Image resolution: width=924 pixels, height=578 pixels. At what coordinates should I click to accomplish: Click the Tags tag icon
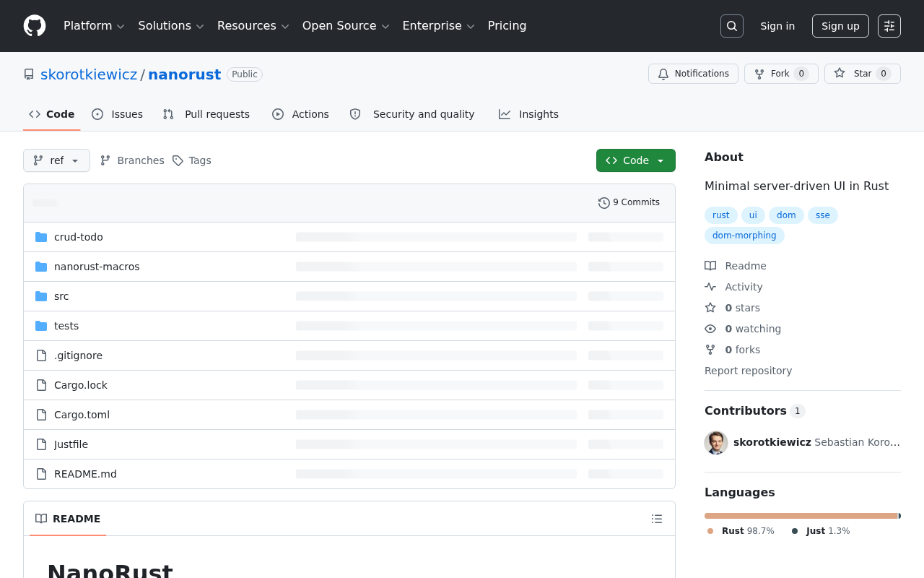178,160
